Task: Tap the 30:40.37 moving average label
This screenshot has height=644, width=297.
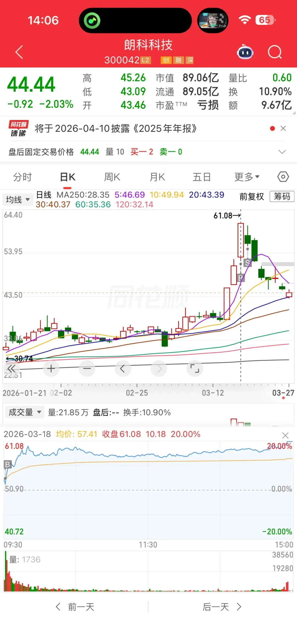Action: [53, 205]
